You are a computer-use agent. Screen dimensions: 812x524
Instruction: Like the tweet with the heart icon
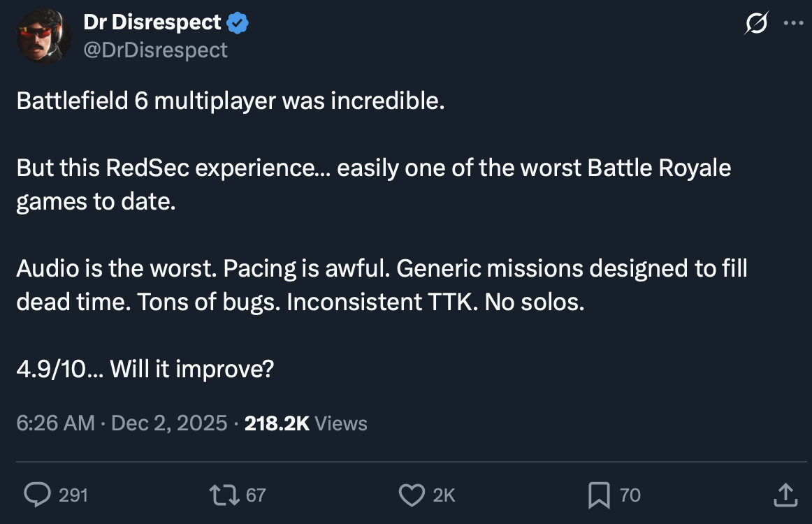pyautogui.click(x=411, y=495)
